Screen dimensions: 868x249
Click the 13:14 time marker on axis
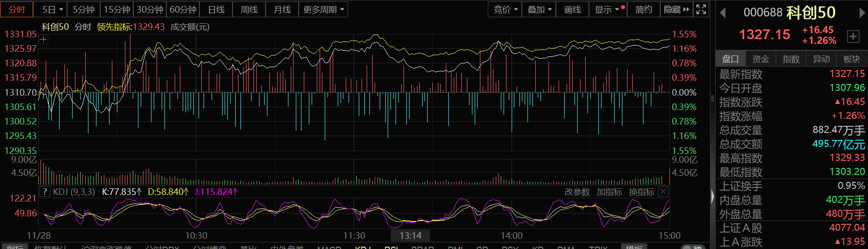[410, 235]
